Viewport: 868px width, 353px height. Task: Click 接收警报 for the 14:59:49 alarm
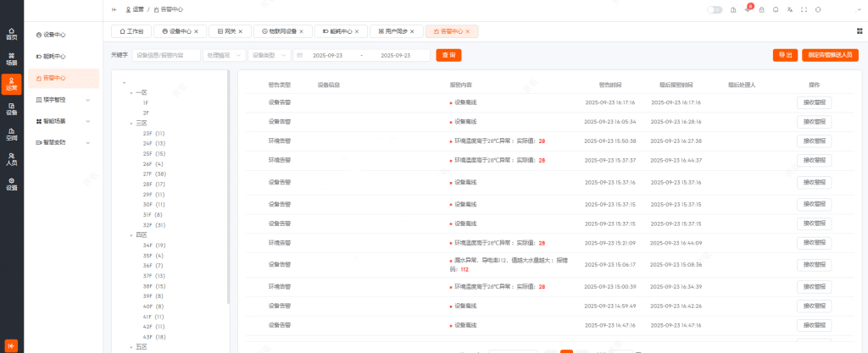[x=814, y=306]
